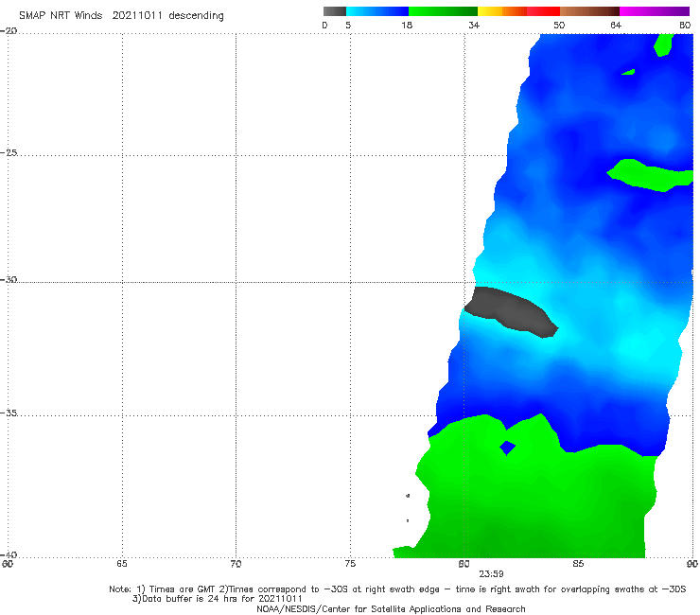Click the magenta 64–80 color bar segment
Image resolution: width=700 pixels, height=615 pixels.
pyautogui.click(x=655, y=11)
